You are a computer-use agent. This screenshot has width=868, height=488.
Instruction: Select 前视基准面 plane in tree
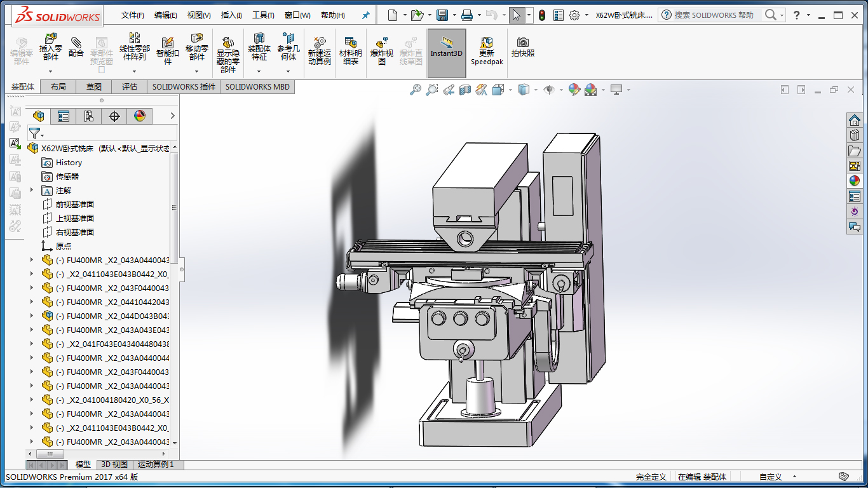click(75, 205)
